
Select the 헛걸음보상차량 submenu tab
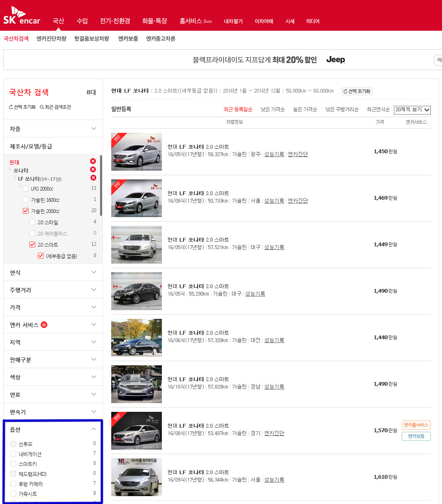tap(92, 39)
